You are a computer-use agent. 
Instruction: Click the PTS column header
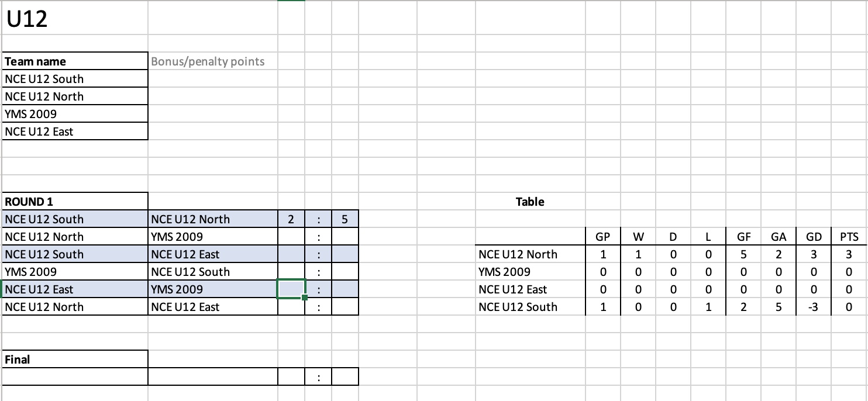tap(849, 237)
